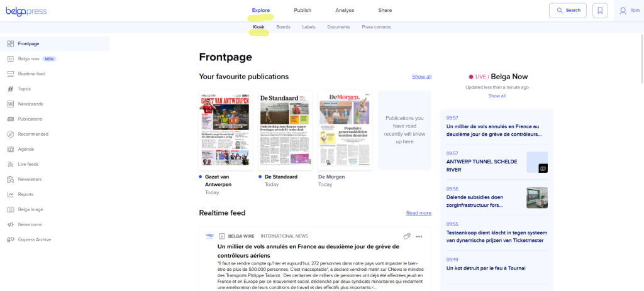This screenshot has height=291, width=644.
Task: Click Show all for favourite publications
Action: click(x=422, y=77)
